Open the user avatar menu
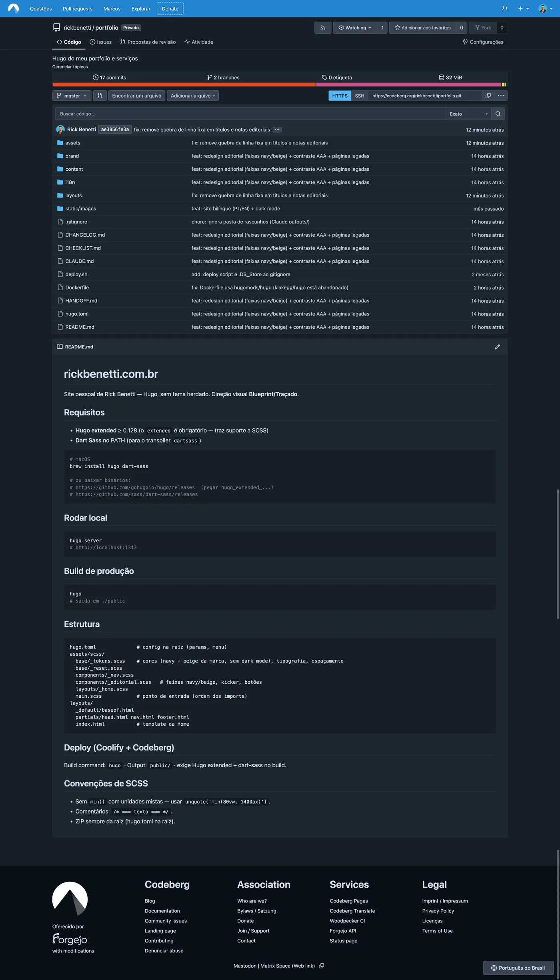 545,8
